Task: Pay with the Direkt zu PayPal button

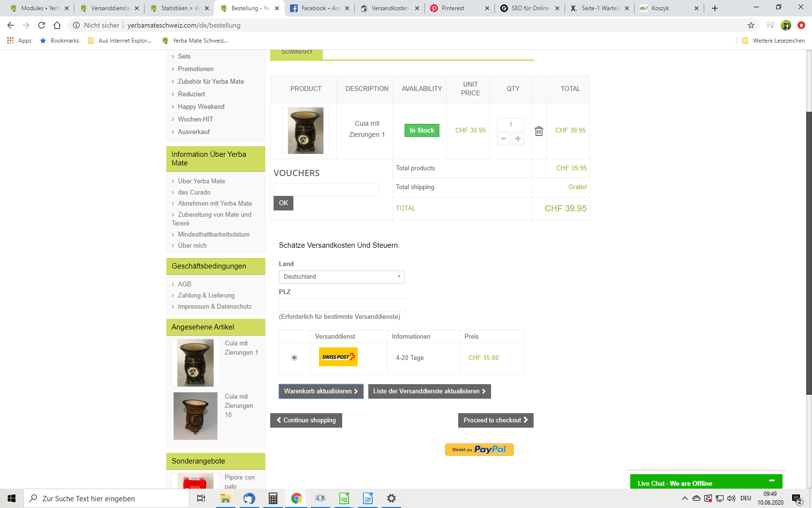Action: [x=479, y=449]
